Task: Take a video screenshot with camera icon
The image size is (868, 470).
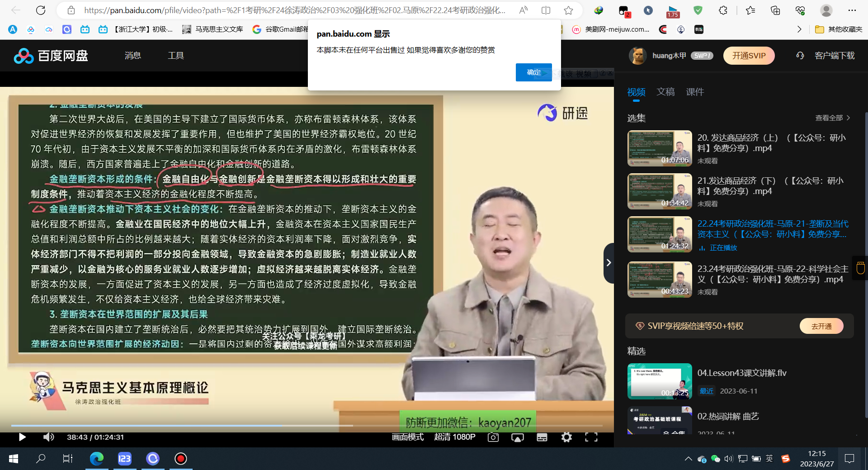Action: coord(493,437)
